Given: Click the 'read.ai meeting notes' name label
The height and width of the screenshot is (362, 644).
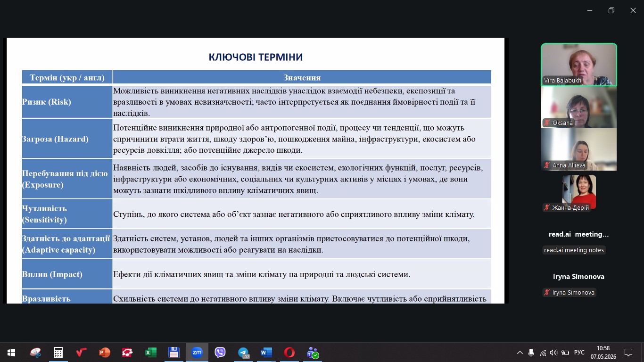Looking at the screenshot, I should [574, 250].
